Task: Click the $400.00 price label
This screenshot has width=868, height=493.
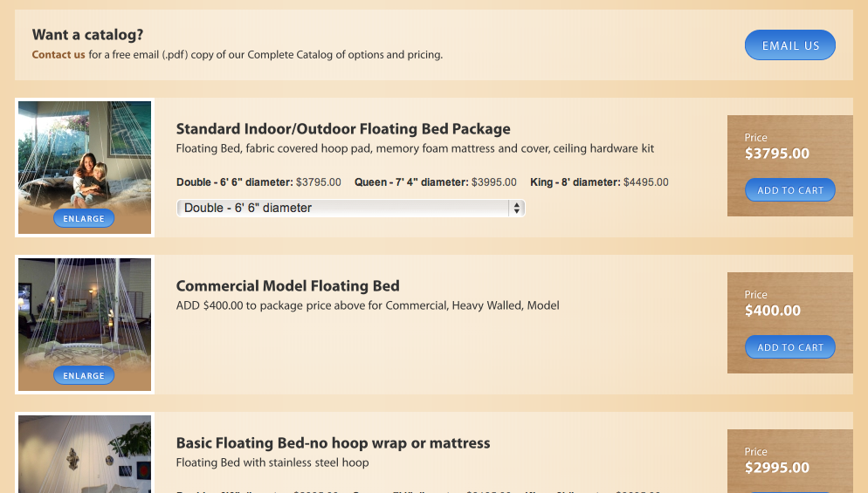Action: (772, 311)
